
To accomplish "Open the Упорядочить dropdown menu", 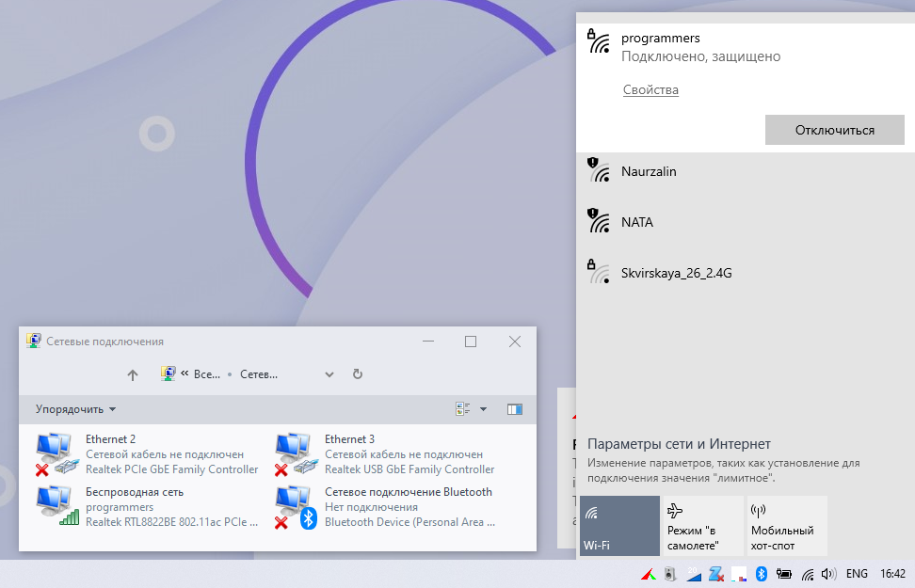I will 75,409.
